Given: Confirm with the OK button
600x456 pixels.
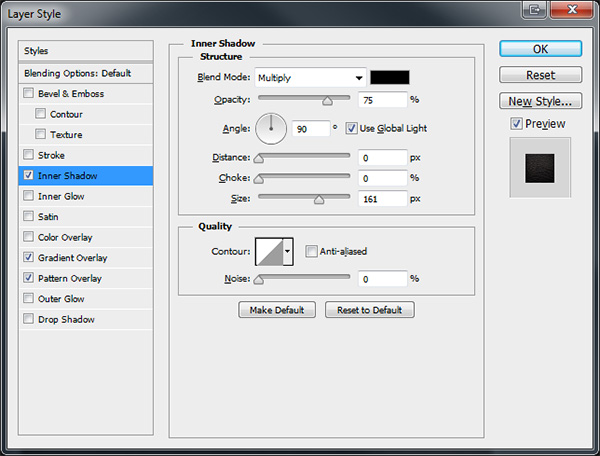Looking at the screenshot, I should coord(541,49).
